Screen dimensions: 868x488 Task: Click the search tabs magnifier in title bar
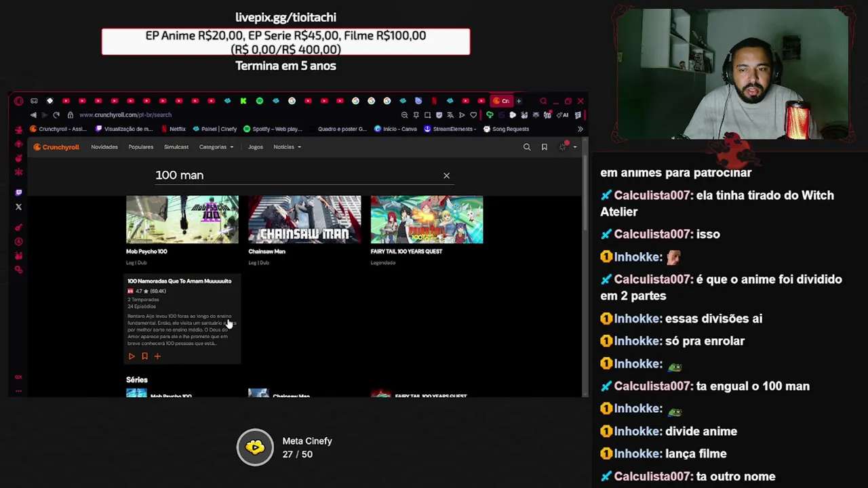pyautogui.click(x=543, y=101)
